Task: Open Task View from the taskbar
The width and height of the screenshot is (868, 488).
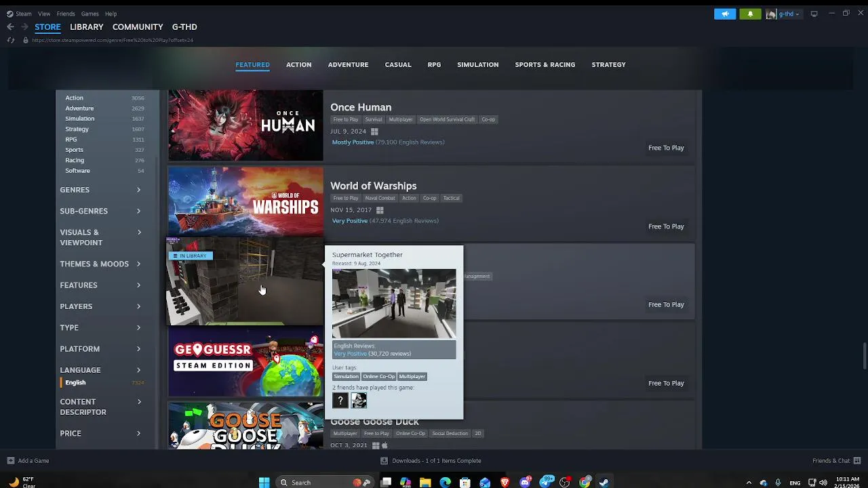Action: pos(386,483)
